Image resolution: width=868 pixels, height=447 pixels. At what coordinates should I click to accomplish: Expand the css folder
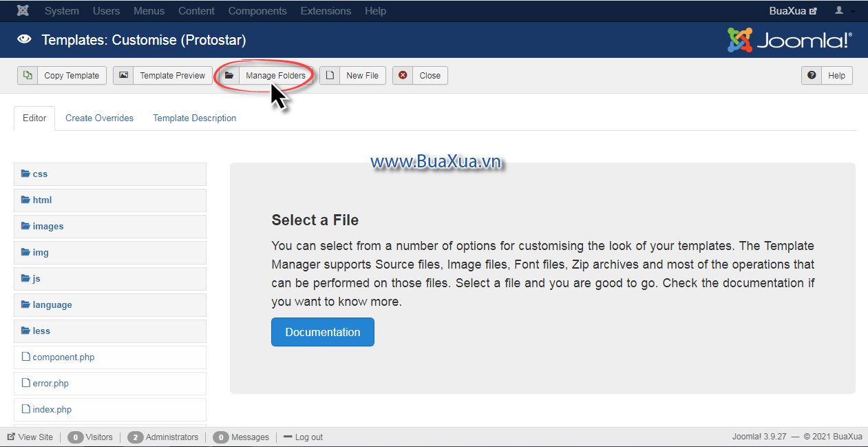coord(110,174)
